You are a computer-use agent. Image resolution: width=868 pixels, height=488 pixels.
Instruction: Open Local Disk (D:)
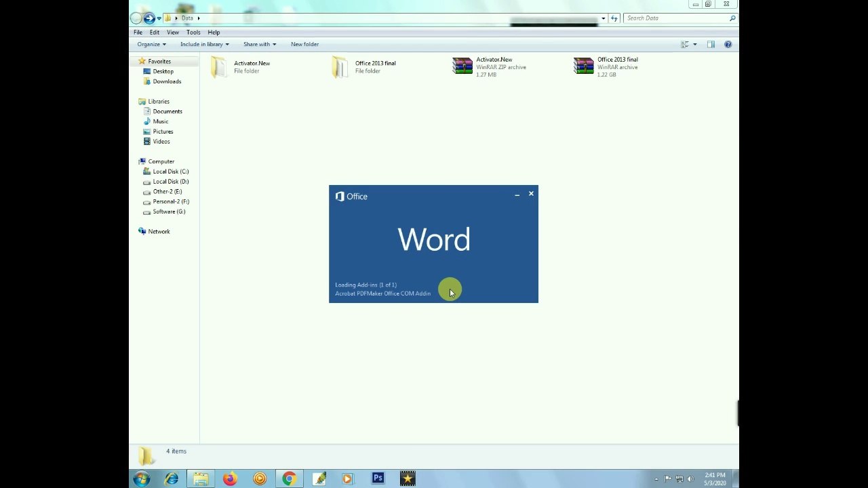165,182
